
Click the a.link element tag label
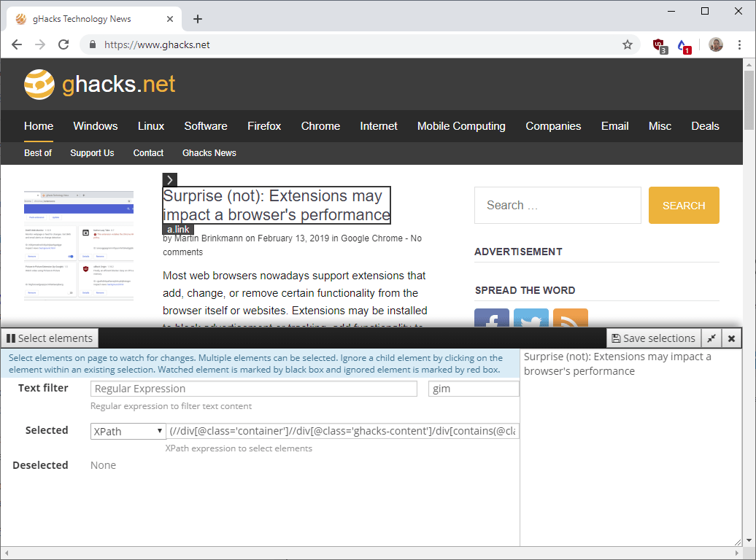[178, 230]
